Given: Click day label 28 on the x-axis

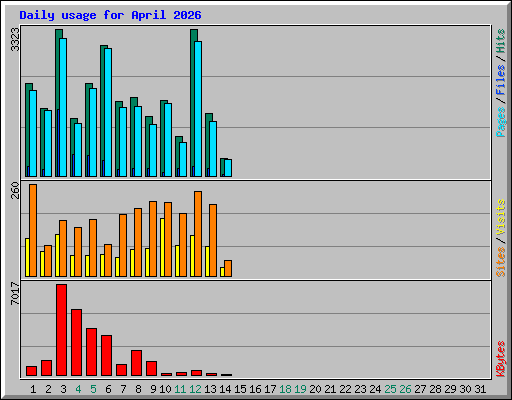Looking at the screenshot, I should (x=435, y=389).
